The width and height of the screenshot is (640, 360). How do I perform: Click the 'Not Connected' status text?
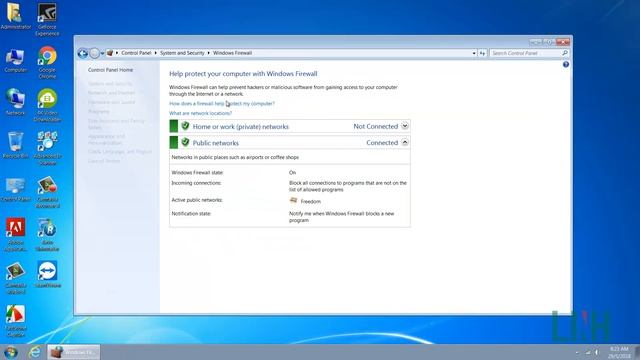tap(376, 127)
